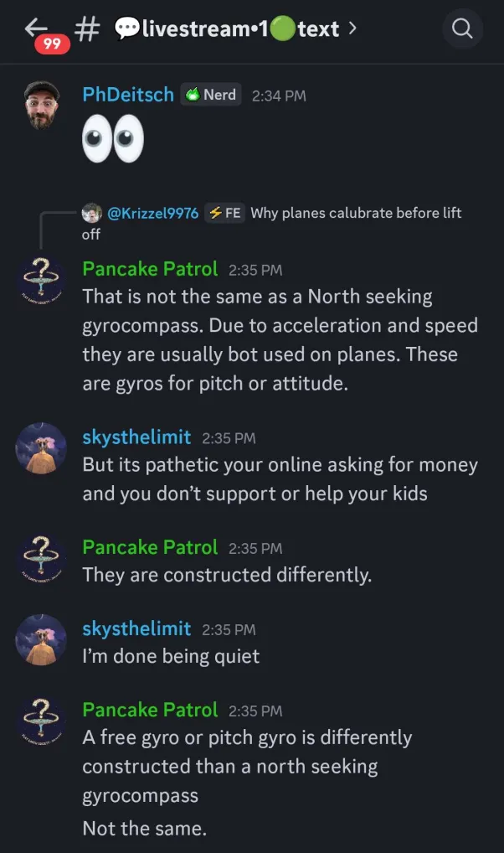Select the 'Not the same.' message
504x853 pixels.
coord(144,829)
